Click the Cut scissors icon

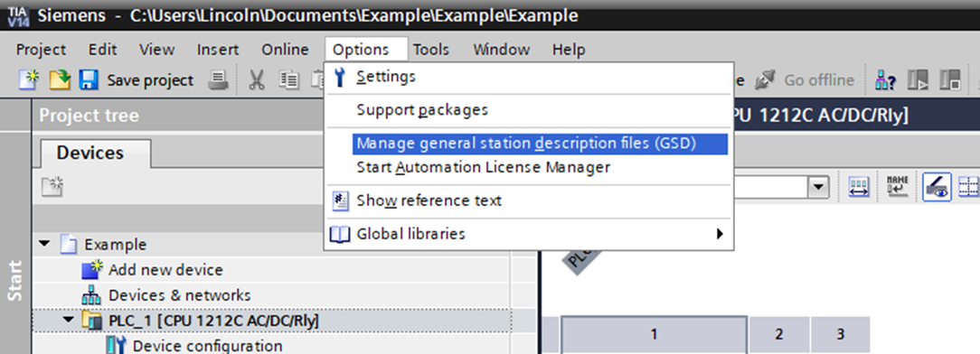tap(256, 79)
